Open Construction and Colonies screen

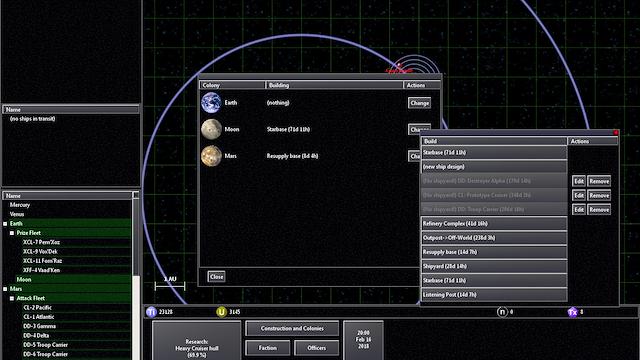tap(292, 328)
